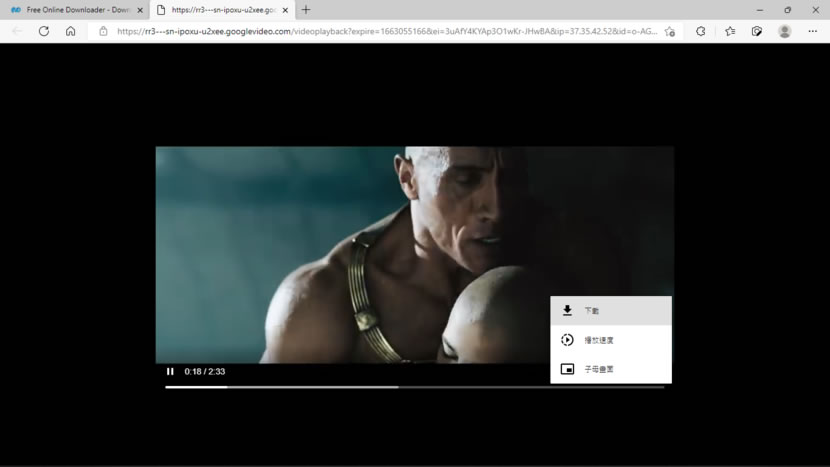The width and height of the screenshot is (830, 467).
Task: Pause the playing video
Action: [x=170, y=371]
